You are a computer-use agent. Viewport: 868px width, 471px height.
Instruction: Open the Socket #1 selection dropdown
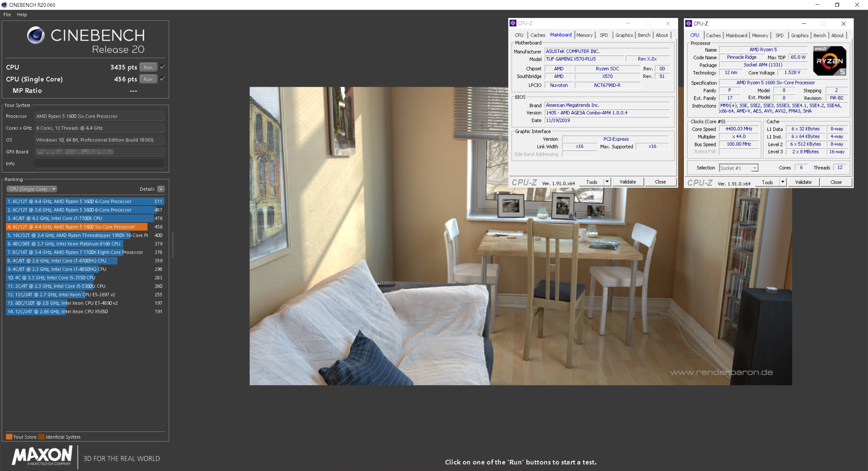pyautogui.click(x=738, y=168)
